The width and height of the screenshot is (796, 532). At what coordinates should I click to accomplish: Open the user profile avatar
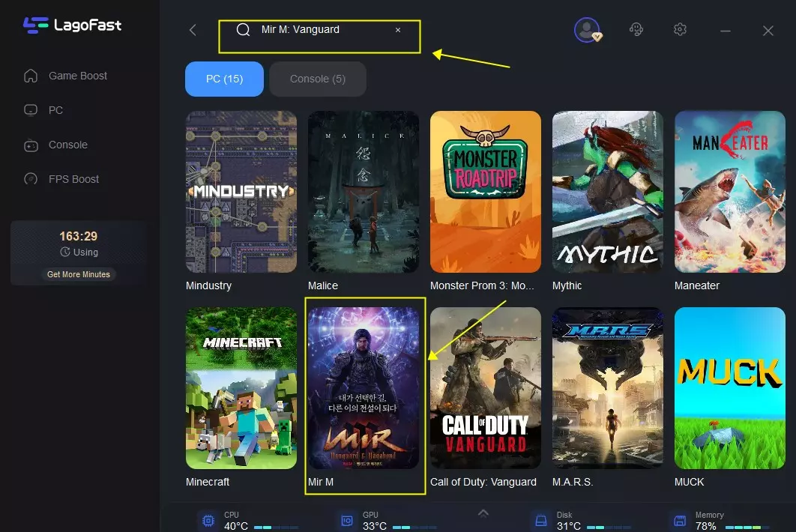[x=588, y=30]
